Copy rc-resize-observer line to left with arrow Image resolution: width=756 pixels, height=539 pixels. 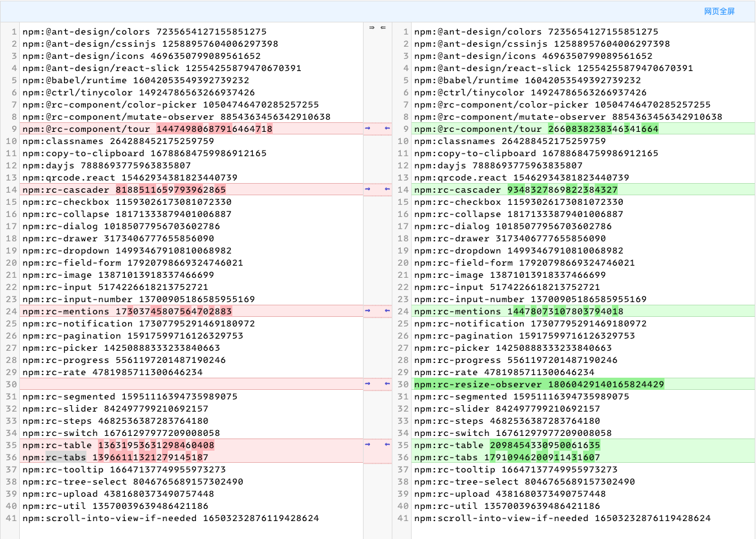387,383
